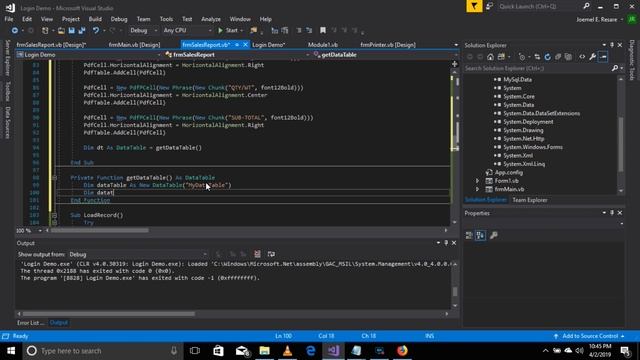Expand the frmMain.vb tree node
640x360 pixels.
477,189
